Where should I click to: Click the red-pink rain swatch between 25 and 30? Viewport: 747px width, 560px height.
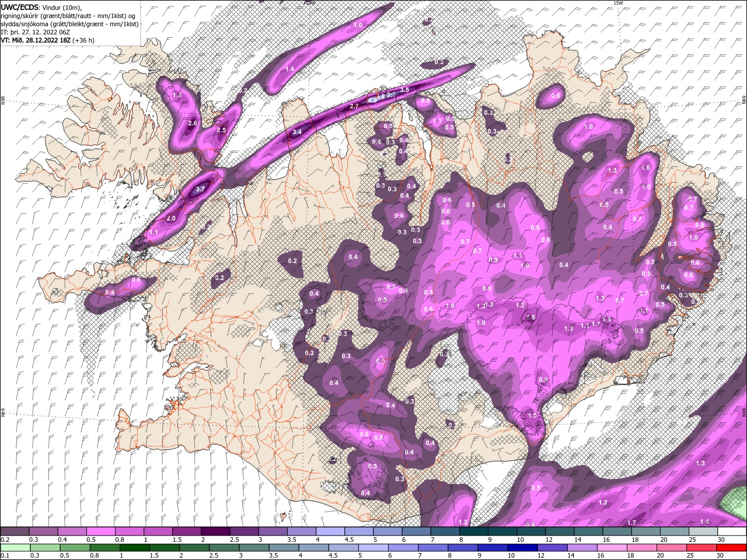coord(701,547)
